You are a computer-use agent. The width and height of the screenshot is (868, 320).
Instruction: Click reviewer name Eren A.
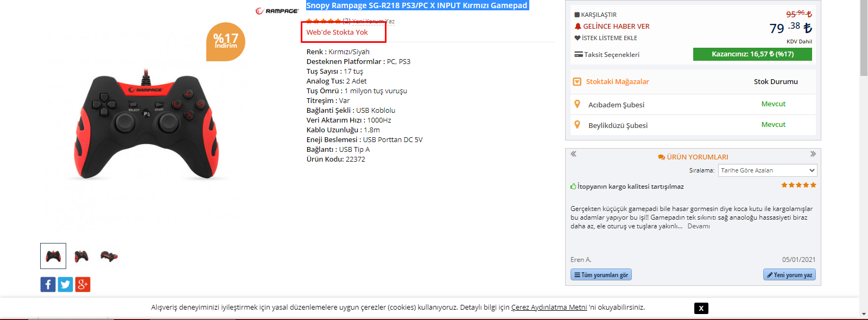(581, 260)
